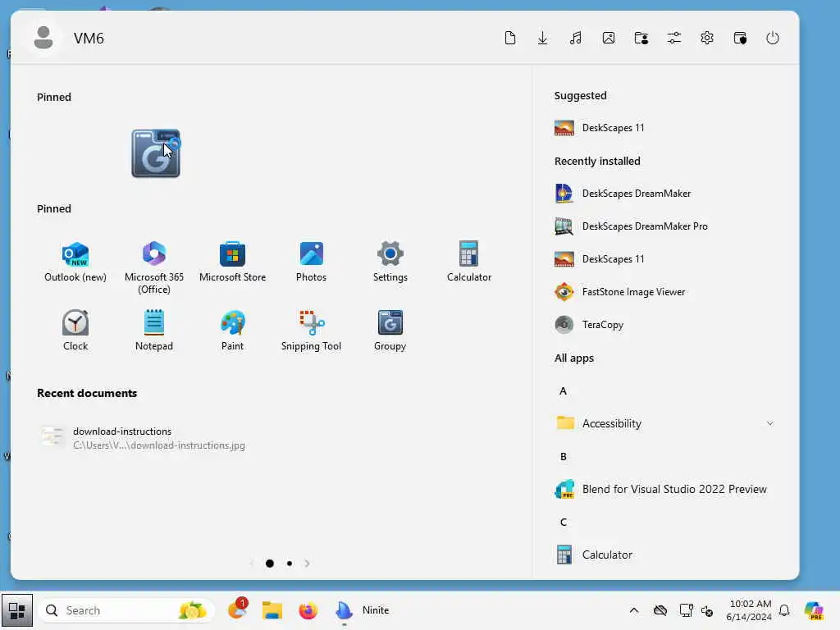Open File Explorer from taskbar
The image size is (840, 630).
click(x=272, y=610)
